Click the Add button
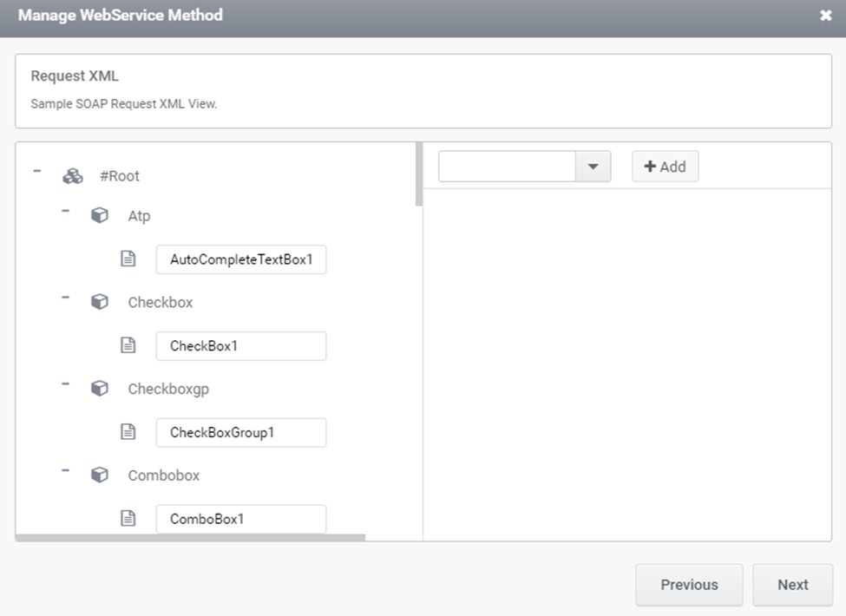Image resolution: width=846 pixels, height=616 pixels. click(x=666, y=166)
